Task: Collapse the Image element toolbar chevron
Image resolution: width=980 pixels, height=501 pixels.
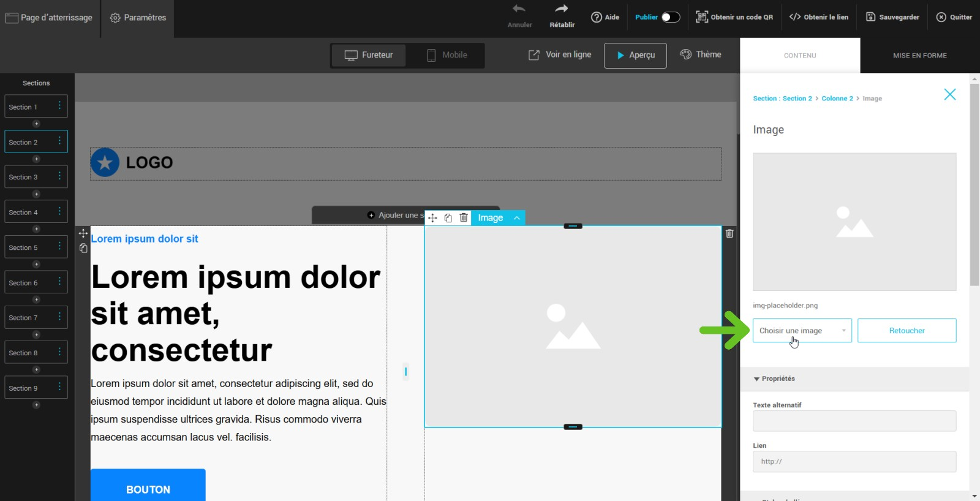Action: click(x=517, y=218)
